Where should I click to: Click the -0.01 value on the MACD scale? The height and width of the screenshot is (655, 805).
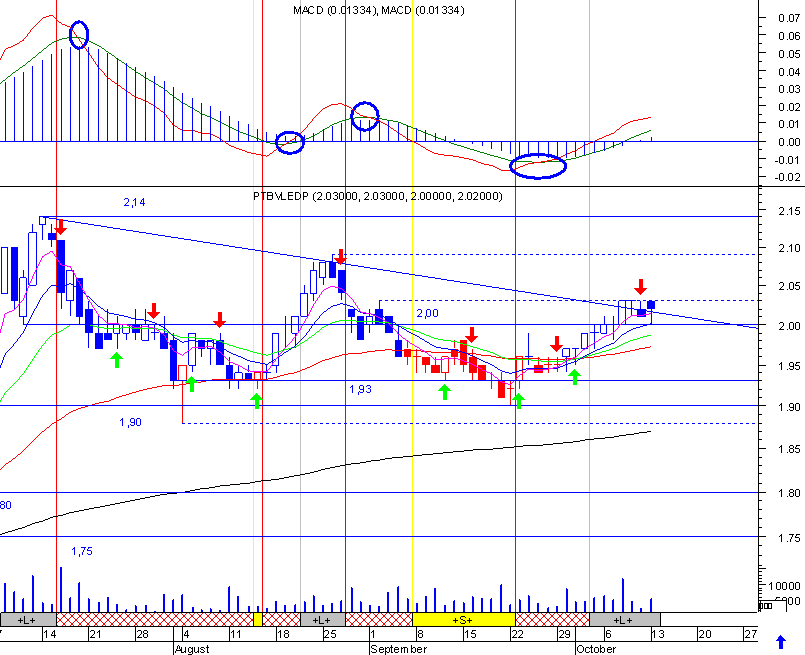tap(787, 160)
